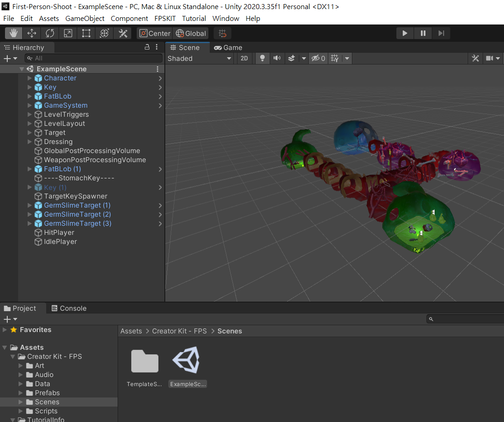Select the ----StomachKey---- separator object
The height and width of the screenshot is (422, 504).
[79, 178]
